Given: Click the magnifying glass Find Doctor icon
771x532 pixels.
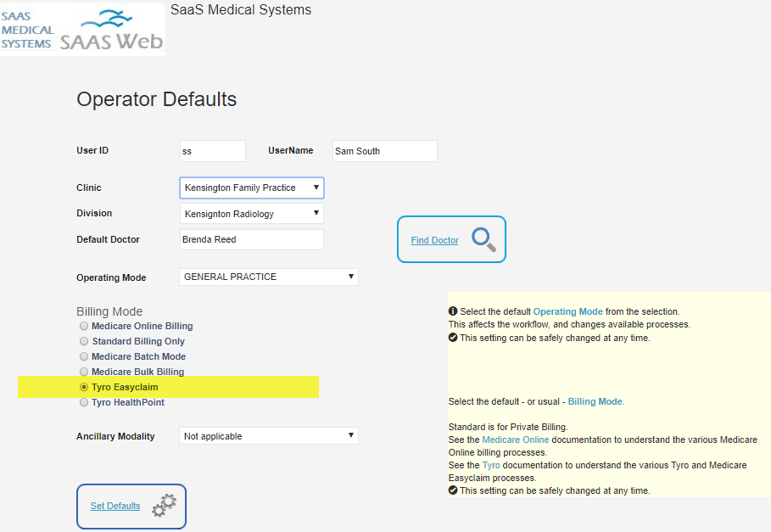Looking at the screenshot, I should coord(483,239).
